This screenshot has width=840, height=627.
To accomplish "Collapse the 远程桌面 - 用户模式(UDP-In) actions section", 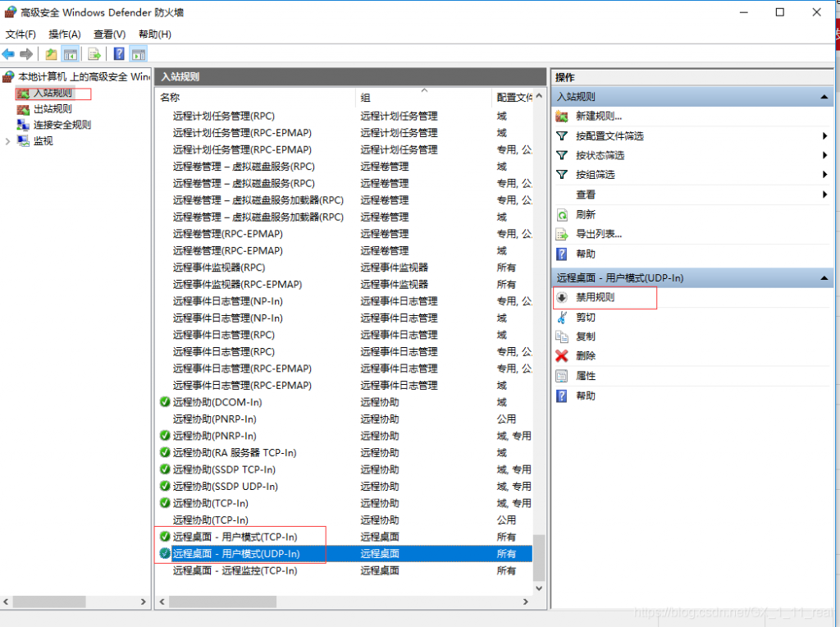I will coord(824,278).
